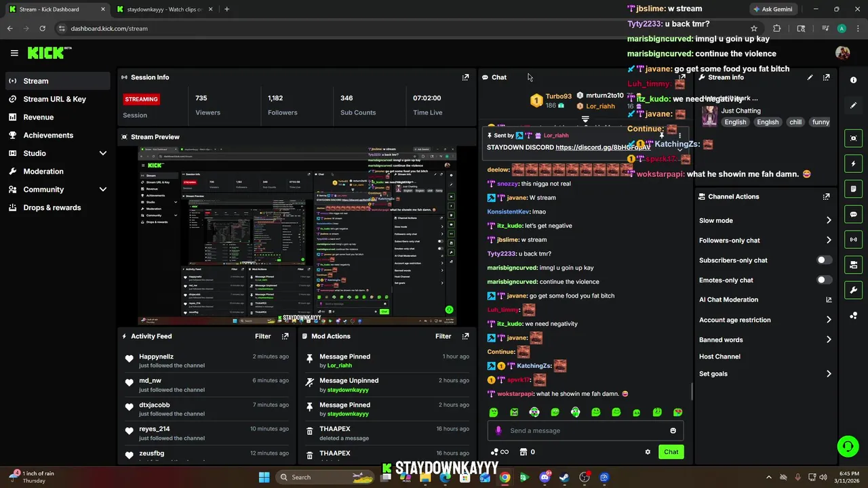Open Followers-only chat options arrow
Viewport: 868px width, 488px height.
[x=829, y=240]
